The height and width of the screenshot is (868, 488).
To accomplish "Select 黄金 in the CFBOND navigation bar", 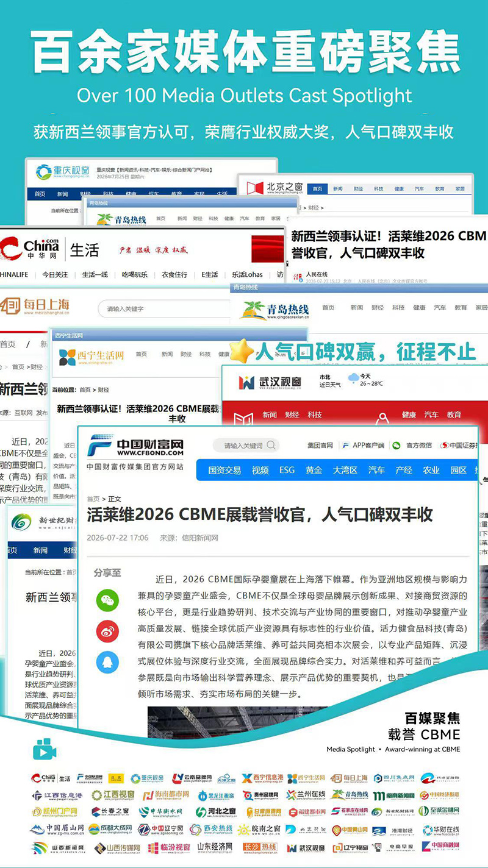I will pyautogui.click(x=314, y=470).
